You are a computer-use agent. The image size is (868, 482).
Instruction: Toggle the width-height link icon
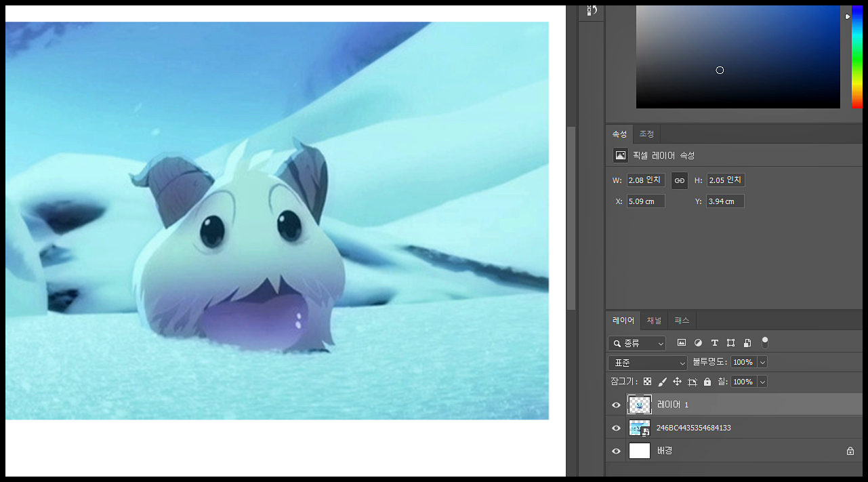(x=679, y=180)
